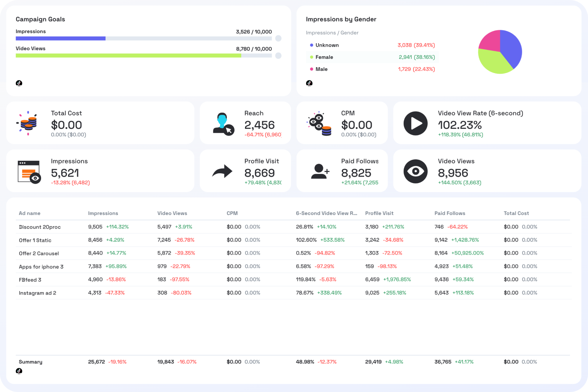Sort the table by the Total Cost column

(x=516, y=213)
